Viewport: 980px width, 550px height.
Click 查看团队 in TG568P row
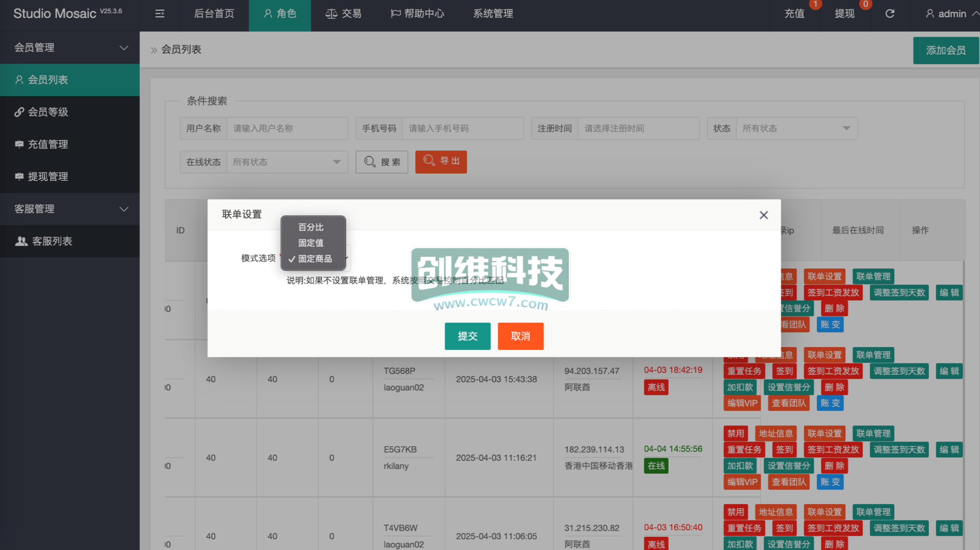click(789, 403)
